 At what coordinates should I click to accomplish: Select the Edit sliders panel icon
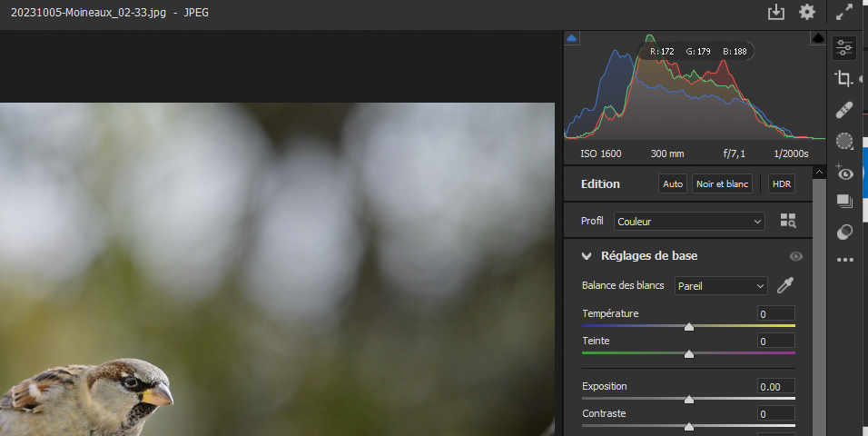coord(844,48)
